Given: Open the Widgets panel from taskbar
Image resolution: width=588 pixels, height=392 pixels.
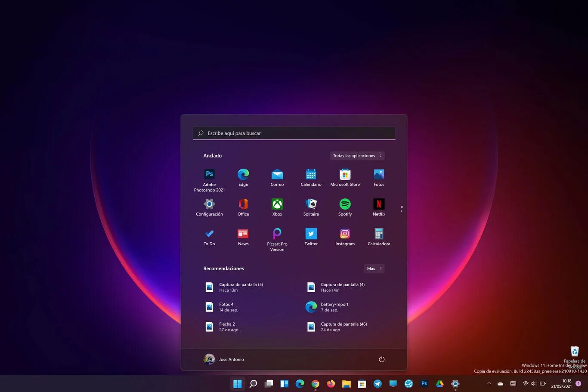Looking at the screenshot, I should click(285, 383).
